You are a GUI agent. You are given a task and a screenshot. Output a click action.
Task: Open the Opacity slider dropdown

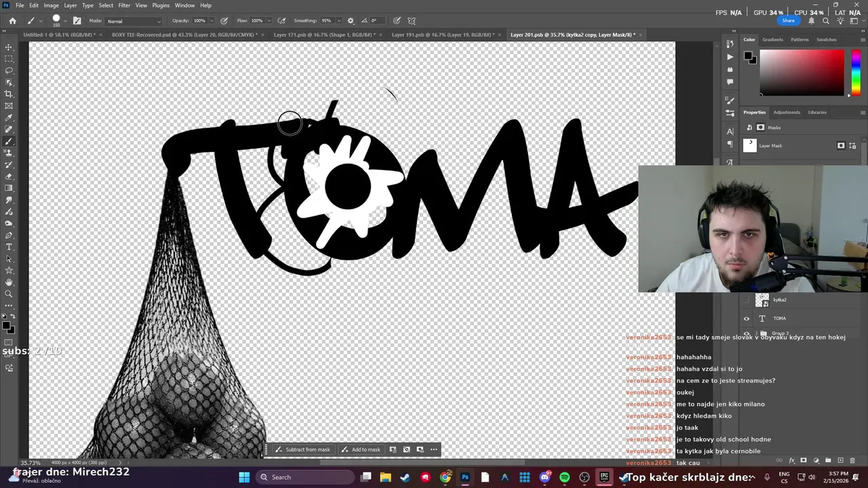(212, 21)
